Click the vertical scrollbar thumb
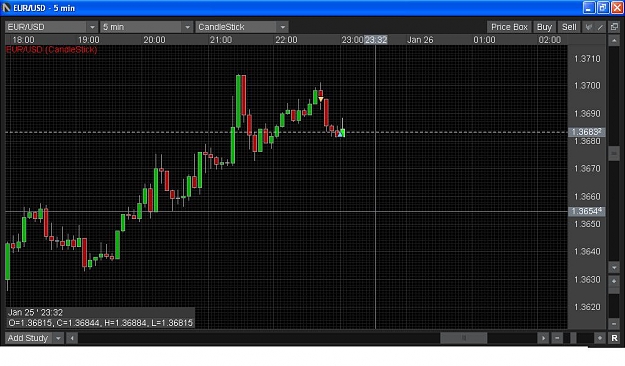625x366 pixels. coord(614,153)
